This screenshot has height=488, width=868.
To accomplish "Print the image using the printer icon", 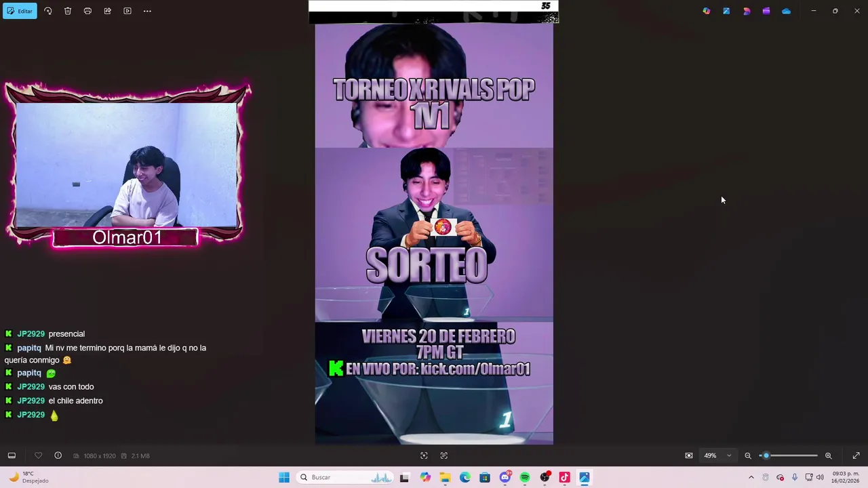I will (87, 11).
